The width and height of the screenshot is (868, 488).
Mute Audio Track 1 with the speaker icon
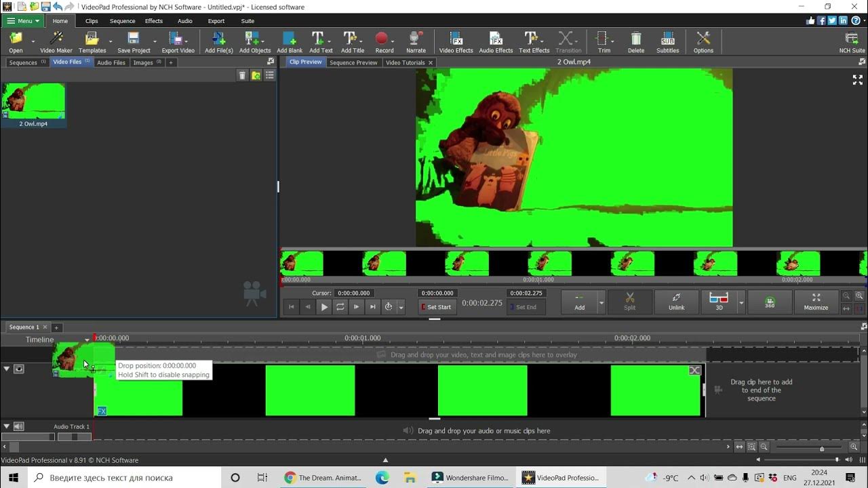pyautogui.click(x=19, y=426)
